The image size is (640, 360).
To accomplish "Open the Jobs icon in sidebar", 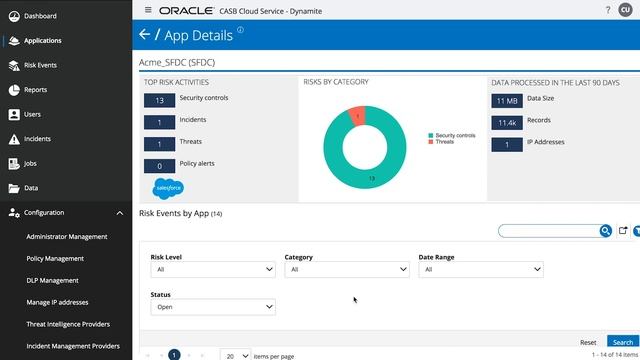I will tap(14, 164).
